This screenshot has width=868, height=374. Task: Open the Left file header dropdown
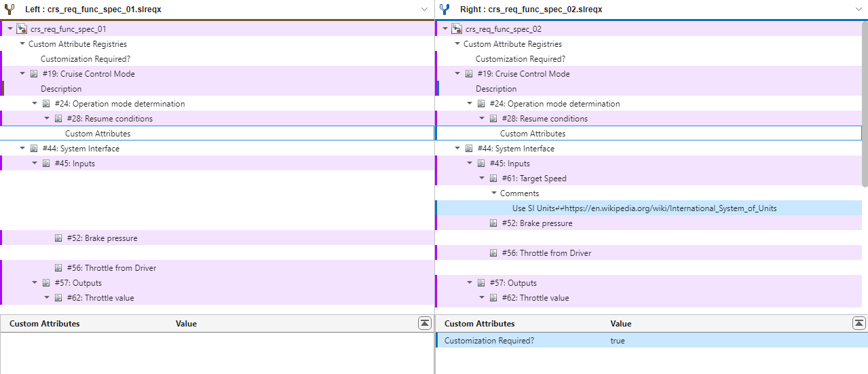point(424,10)
